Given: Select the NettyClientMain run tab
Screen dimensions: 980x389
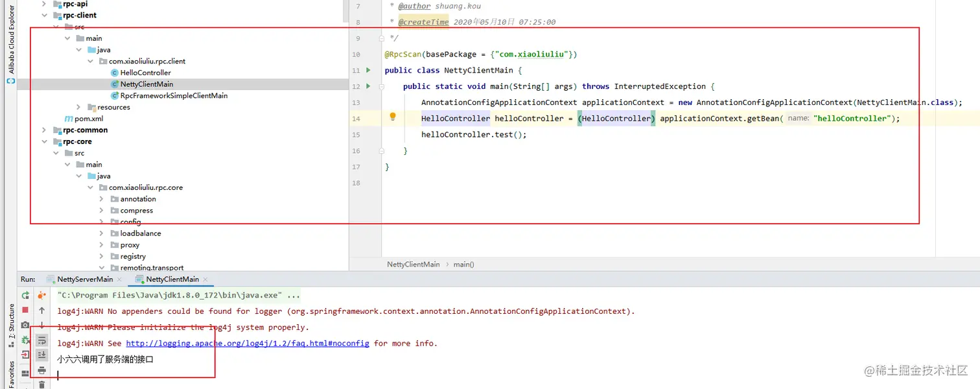Looking at the screenshot, I should point(172,279).
